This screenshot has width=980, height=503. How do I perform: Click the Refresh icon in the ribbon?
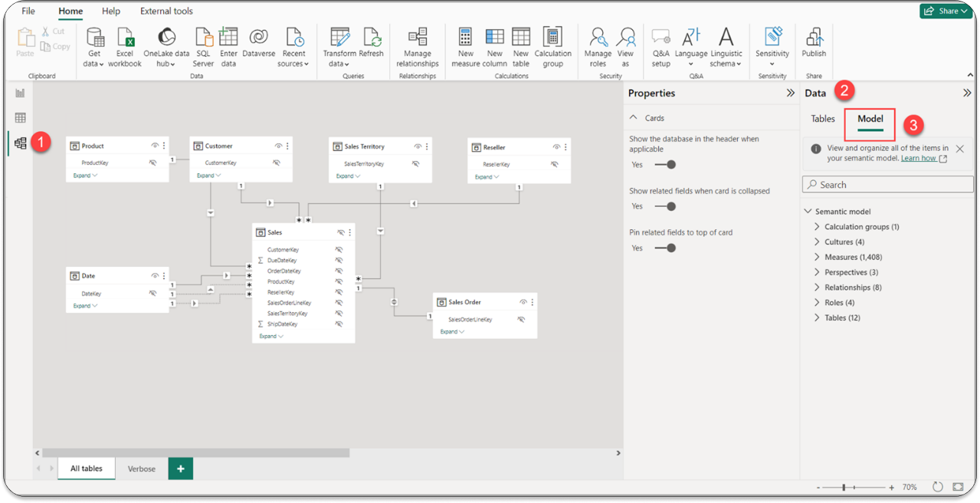(372, 42)
